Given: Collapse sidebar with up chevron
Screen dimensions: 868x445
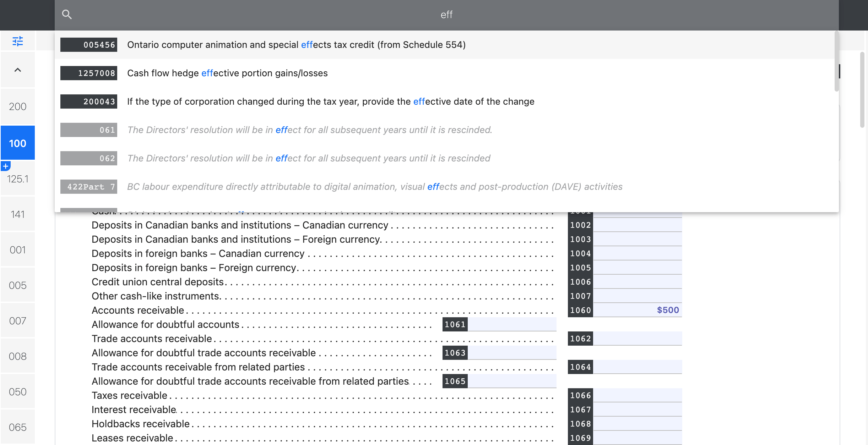Looking at the screenshot, I should tap(17, 70).
